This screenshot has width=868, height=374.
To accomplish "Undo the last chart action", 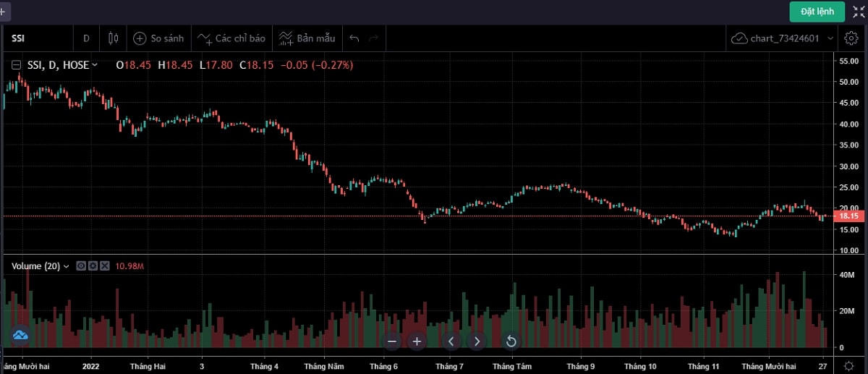I will [x=354, y=38].
